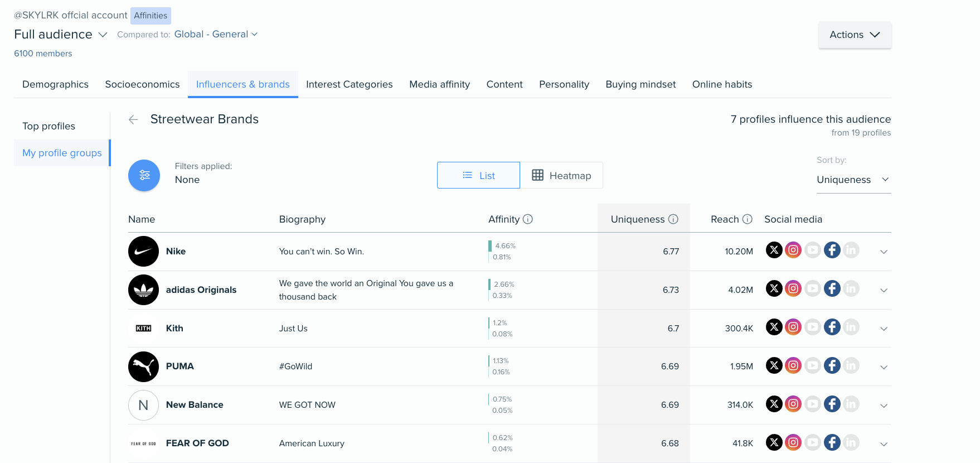
Task: Go back using the left arrow
Action: [133, 119]
